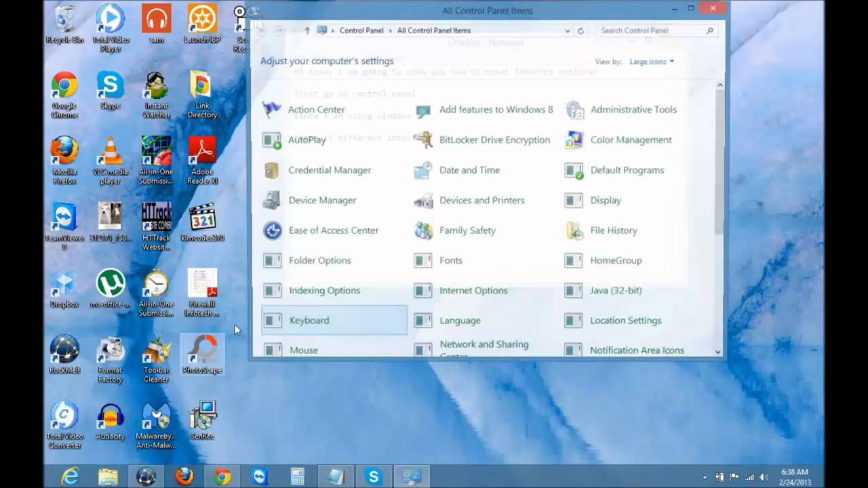Select the Audacity desktop shortcut
Screen dimensions: 868x488
coord(110,421)
